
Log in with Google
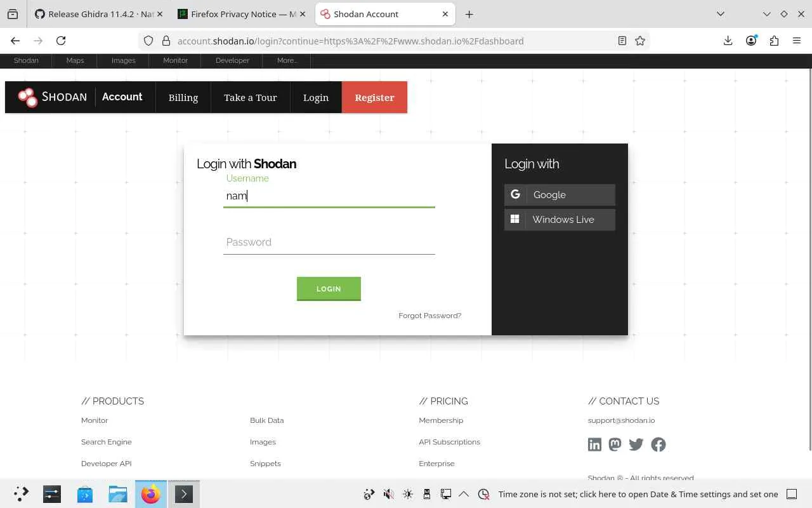[560, 195]
